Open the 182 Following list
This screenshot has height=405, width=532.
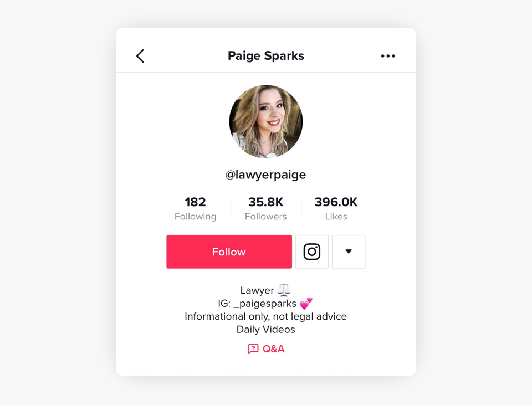tap(196, 208)
